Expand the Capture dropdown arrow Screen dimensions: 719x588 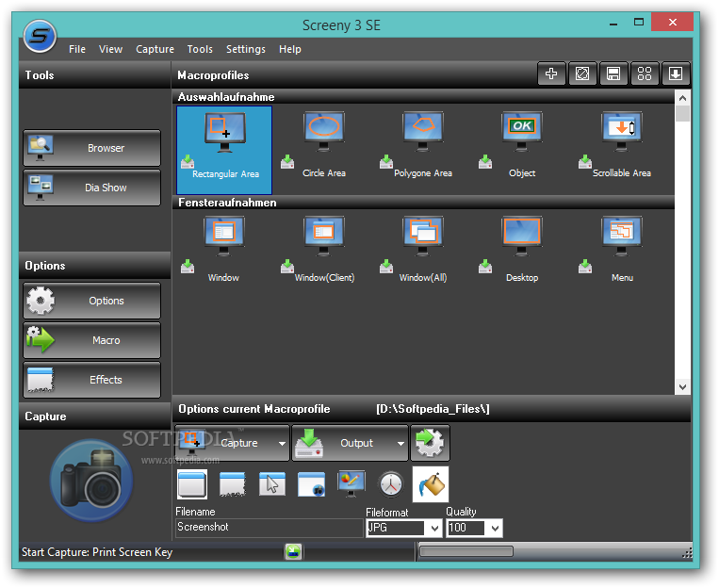pyautogui.click(x=282, y=443)
